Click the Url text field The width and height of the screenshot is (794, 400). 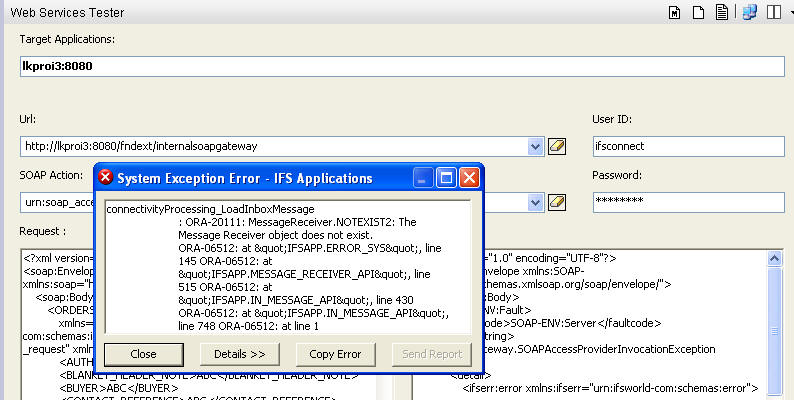(x=273, y=146)
